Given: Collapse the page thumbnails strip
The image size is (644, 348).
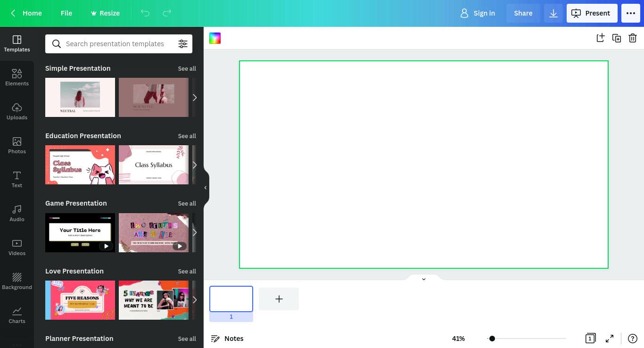Looking at the screenshot, I should pyautogui.click(x=423, y=279).
